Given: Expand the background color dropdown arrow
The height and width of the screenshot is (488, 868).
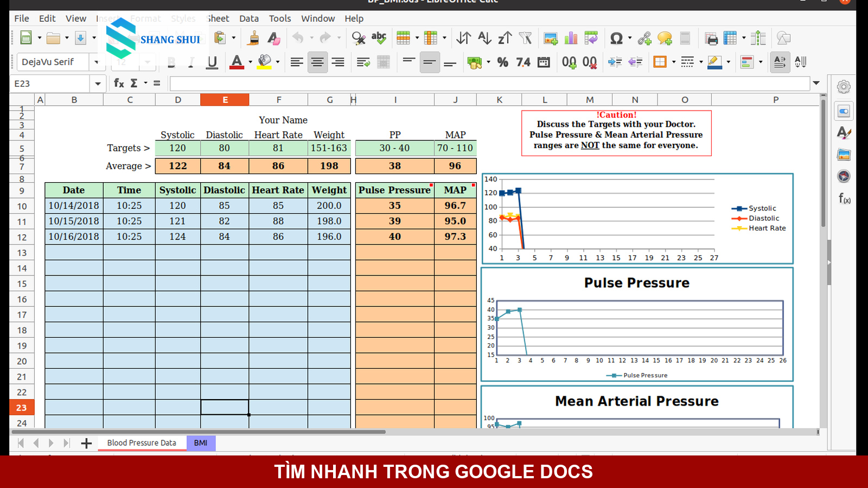Looking at the screenshot, I should point(277,62).
